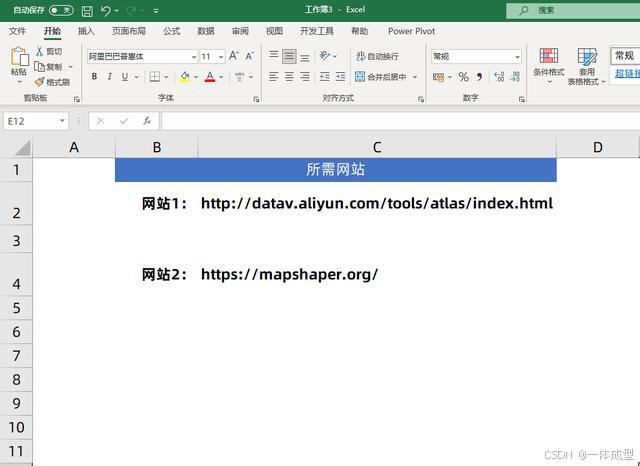Image resolution: width=640 pixels, height=466 pixels.
Task: Switch to the Power Pivot tab
Action: (411, 31)
